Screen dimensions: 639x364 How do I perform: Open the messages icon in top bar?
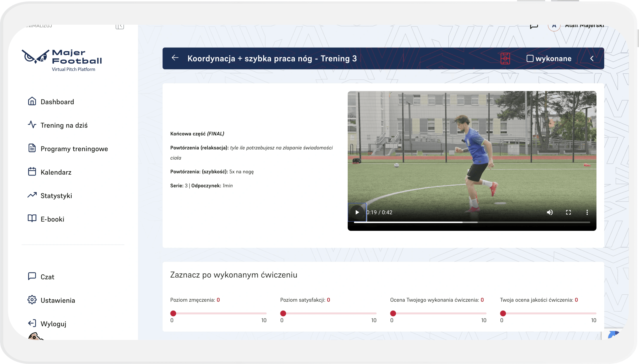coord(534,26)
